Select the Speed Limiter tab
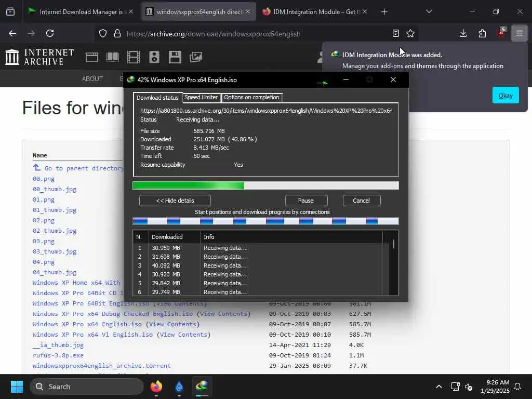532x399 pixels. (x=201, y=97)
